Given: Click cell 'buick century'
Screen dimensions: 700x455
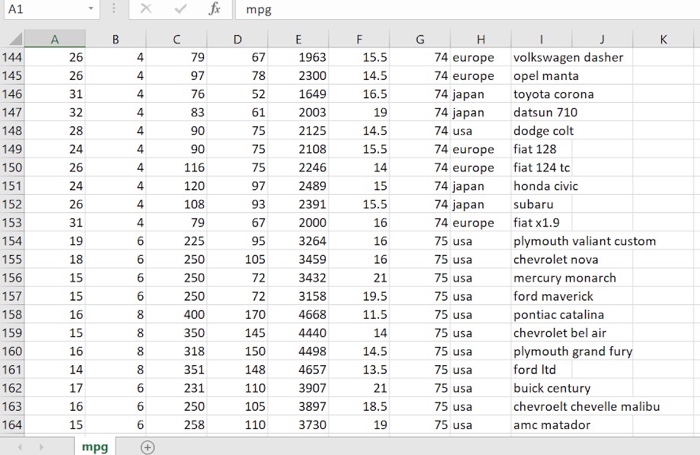Looking at the screenshot, I should 552,388.
